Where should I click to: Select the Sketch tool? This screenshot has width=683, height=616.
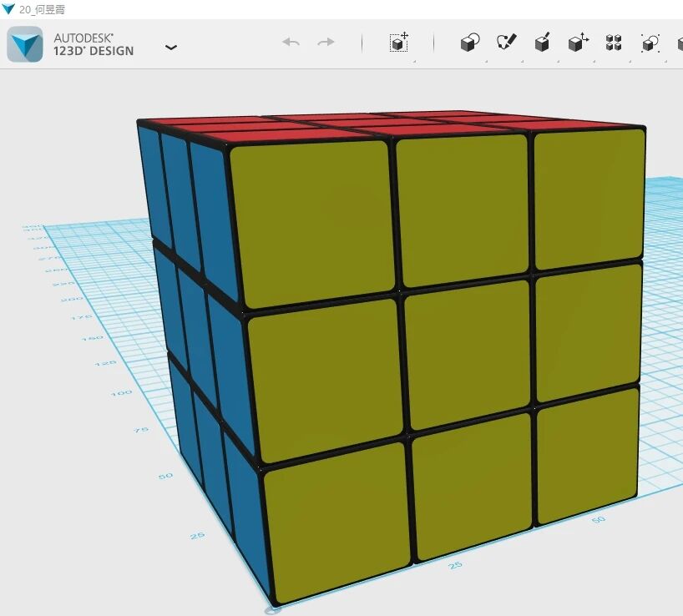(507, 43)
